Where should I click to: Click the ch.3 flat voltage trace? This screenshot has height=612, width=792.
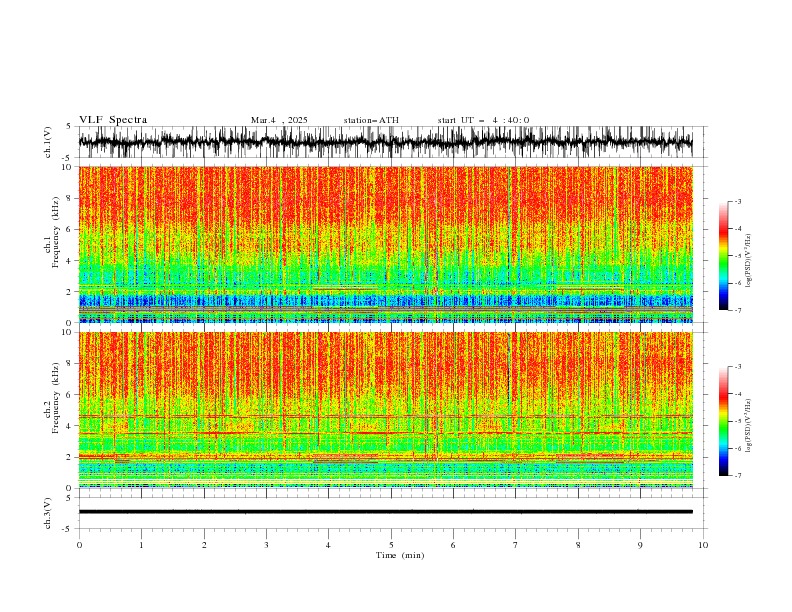click(385, 512)
